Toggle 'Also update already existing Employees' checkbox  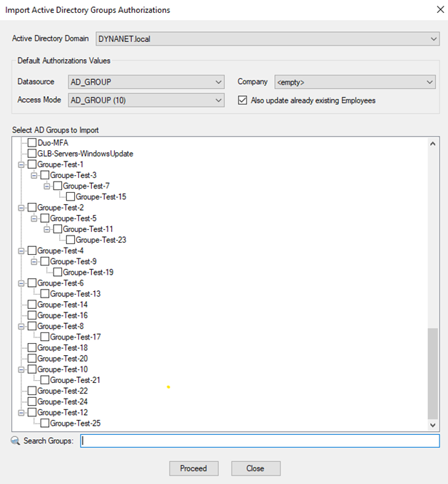(x=242, y=100)
